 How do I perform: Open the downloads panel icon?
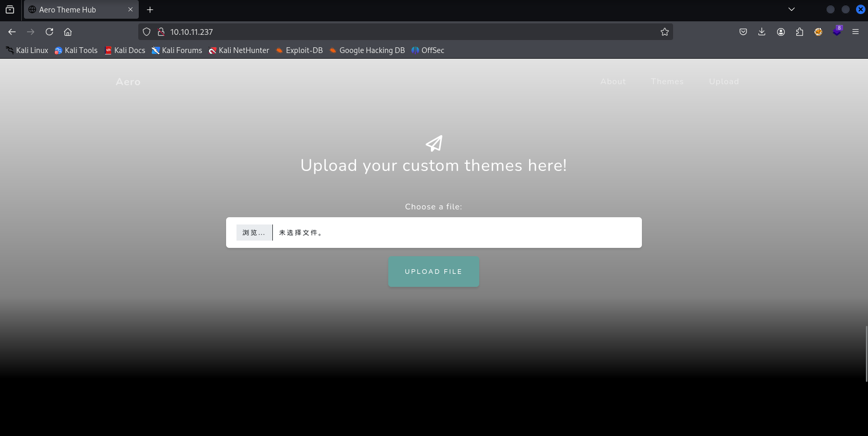(x=761, y=32)
